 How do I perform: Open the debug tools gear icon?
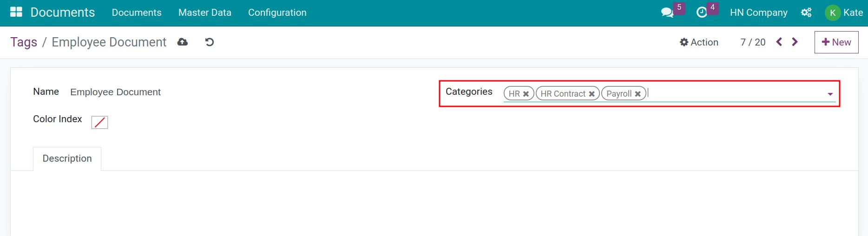pyautogui.click(x=806, y=13)
